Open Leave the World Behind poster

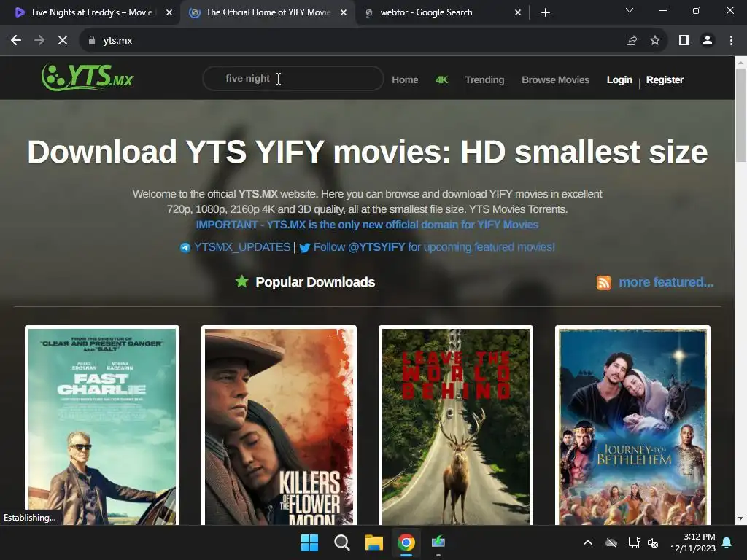pos(455,426)
